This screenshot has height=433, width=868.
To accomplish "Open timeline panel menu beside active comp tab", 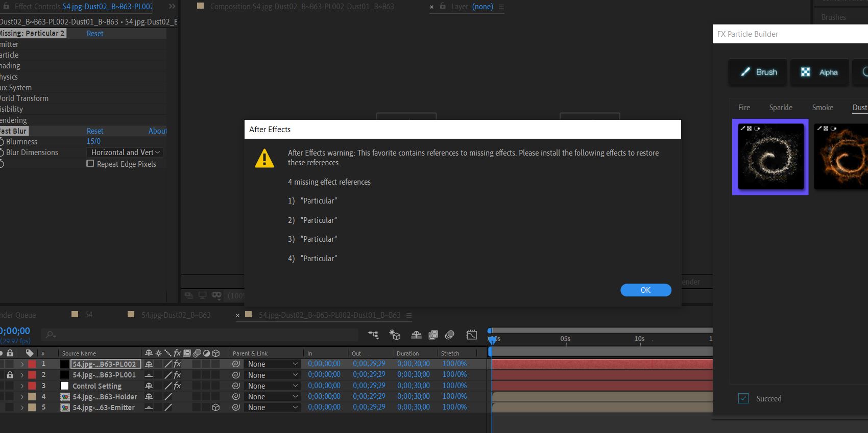I will (409, 315).
